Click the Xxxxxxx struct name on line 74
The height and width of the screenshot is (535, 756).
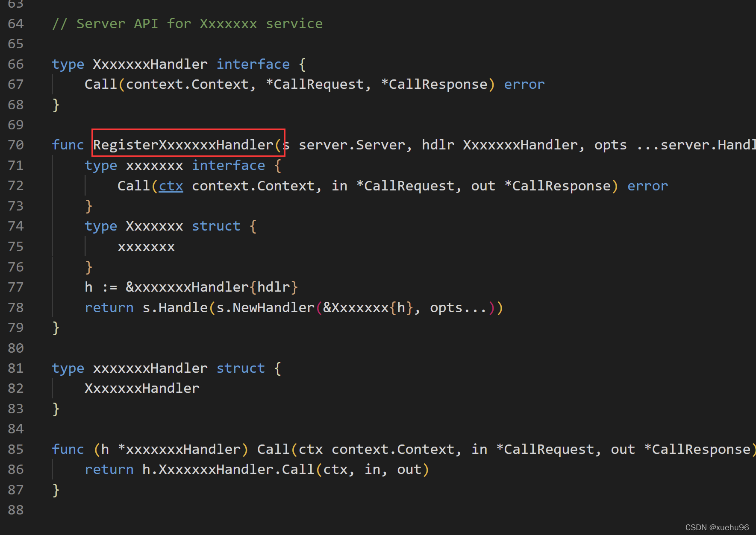pyautogui.click(x=155, y=226)
